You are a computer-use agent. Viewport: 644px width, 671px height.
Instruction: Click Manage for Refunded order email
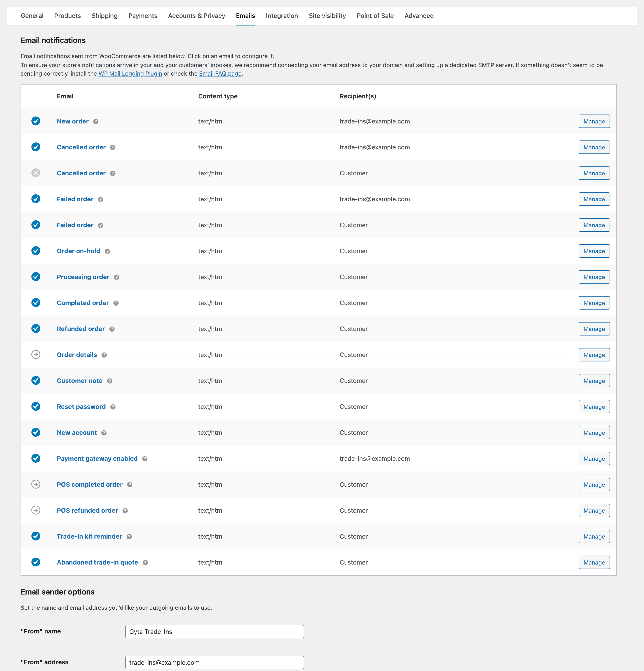click(594, 329)
